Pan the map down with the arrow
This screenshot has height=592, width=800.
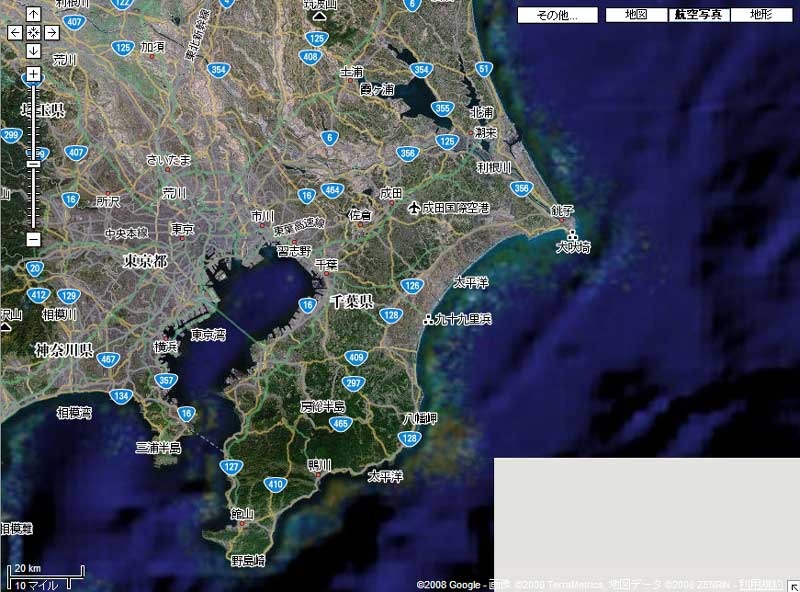click(x=33, y=51)
